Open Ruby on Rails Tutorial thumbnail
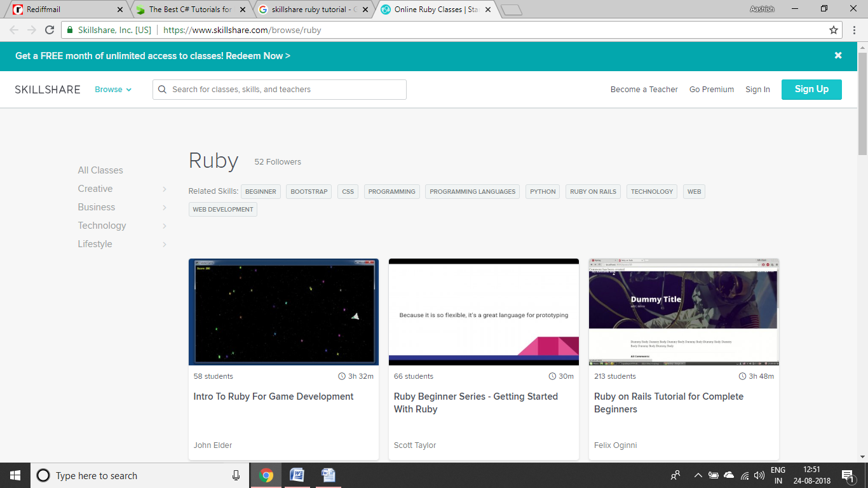This screenshot has width=868, height=488. [x=684, y=312]
